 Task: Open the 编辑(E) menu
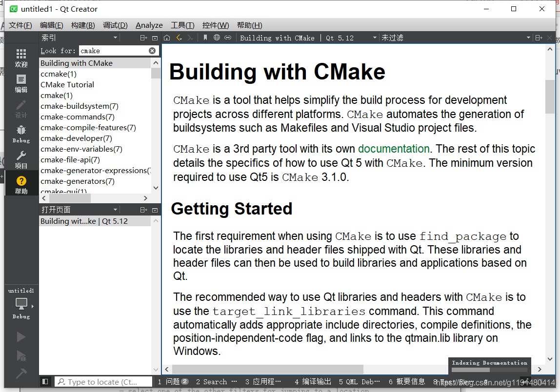[51, 25]
